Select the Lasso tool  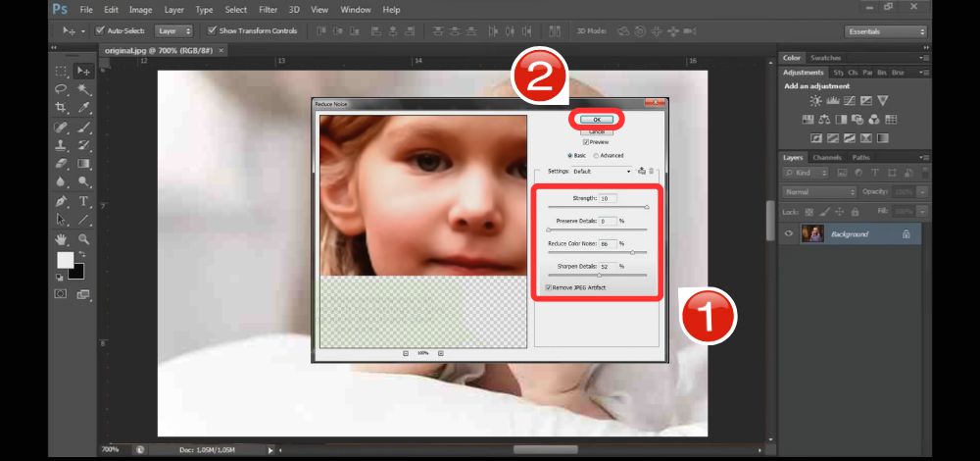coord(61,89)
